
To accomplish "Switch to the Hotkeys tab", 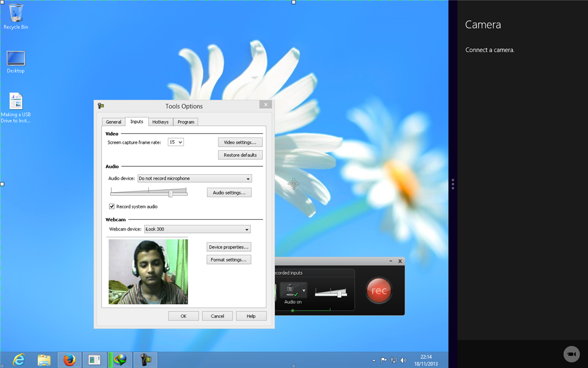I will (160, 122).
